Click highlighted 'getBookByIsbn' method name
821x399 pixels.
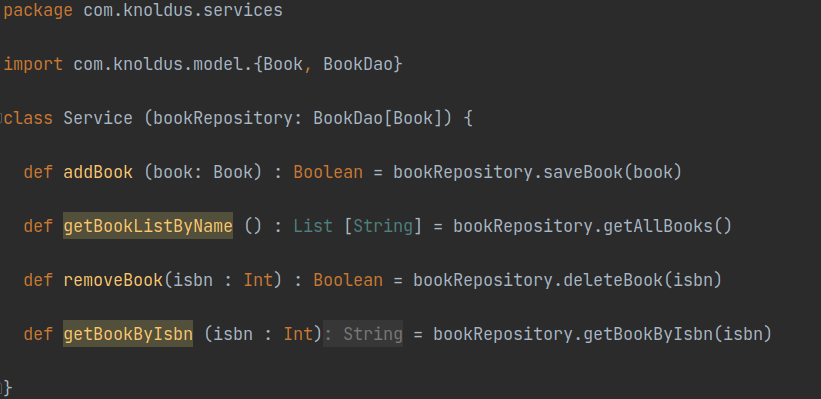[x=128, y=334]
